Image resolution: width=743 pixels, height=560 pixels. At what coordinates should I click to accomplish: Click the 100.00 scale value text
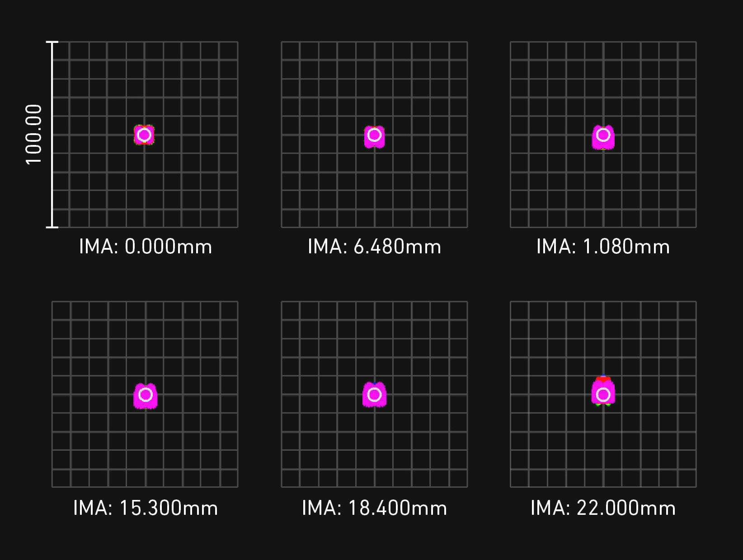tap(34, 135)
